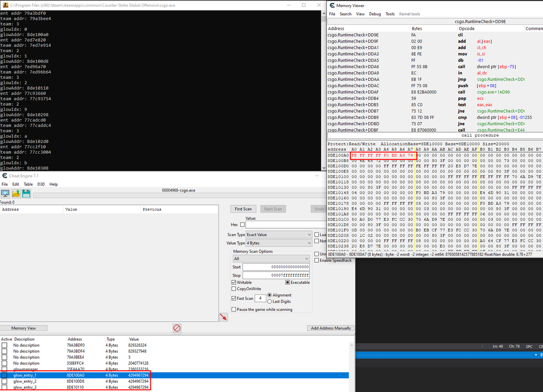Open Help menu in Cheat Engine
The image size is (543, 392).
coord(53,184)
